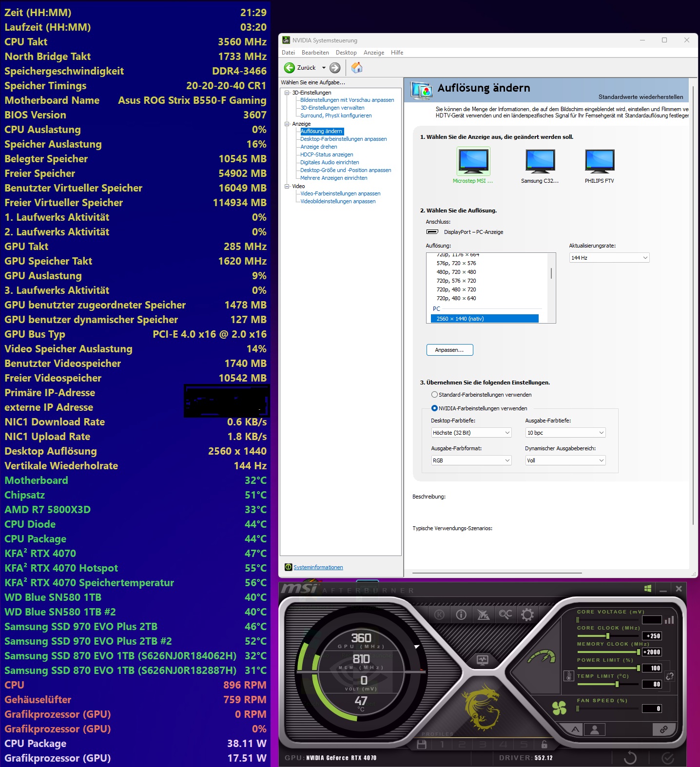Click Standardwerte wiederherstellen link
Viewport: 700px width, 767px height.
click(641, 97)
